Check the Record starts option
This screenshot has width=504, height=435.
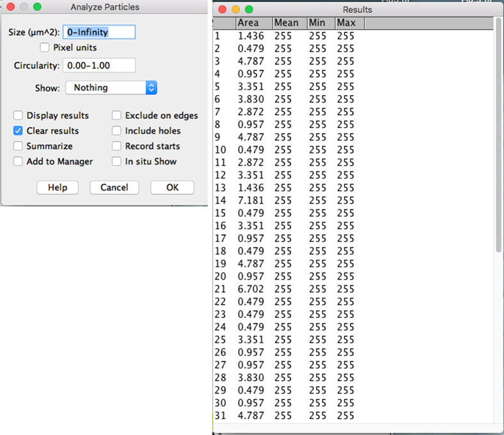pyautogui.click(x=117, y=146)
